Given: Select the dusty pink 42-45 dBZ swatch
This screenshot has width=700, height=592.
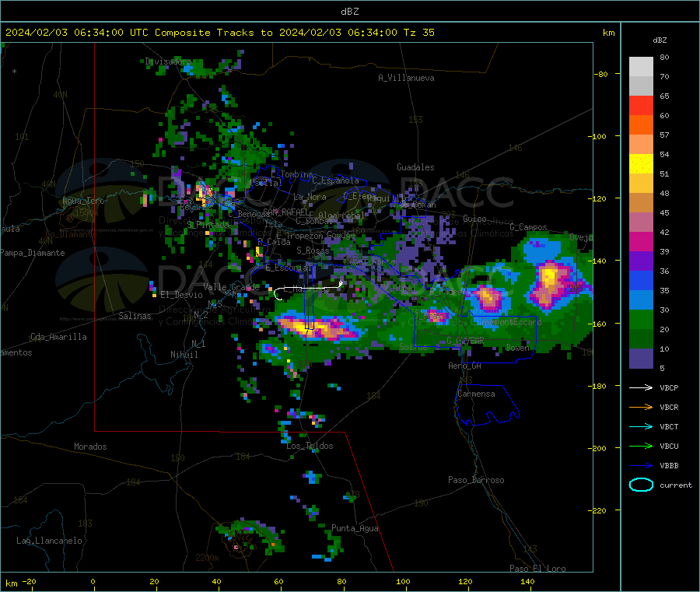Looking at the screenshot, I should tap(641, 222).
